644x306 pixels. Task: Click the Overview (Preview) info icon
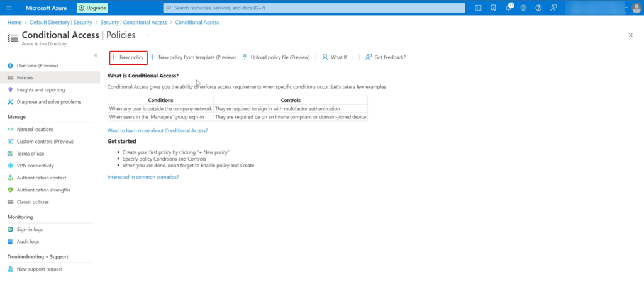(x=10, y=65)
